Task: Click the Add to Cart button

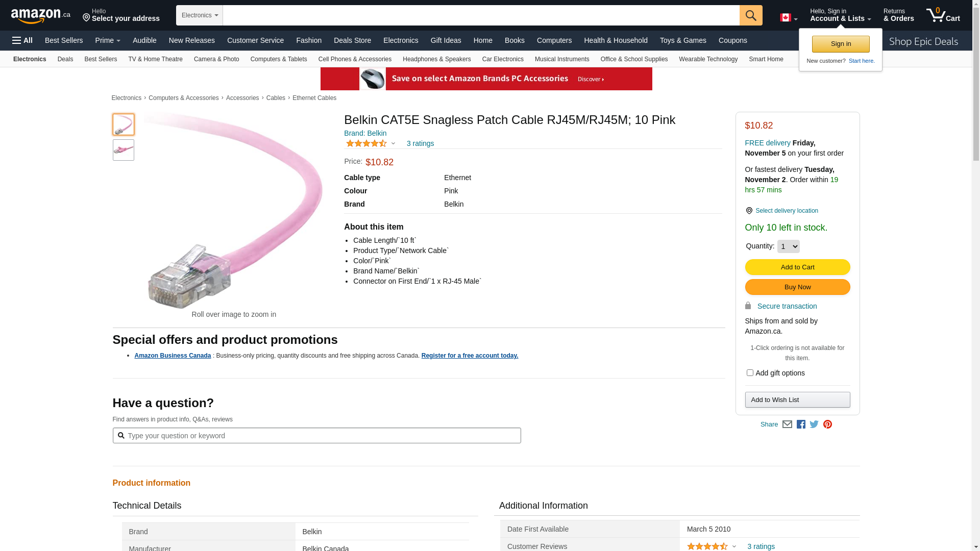Action: 797,267
